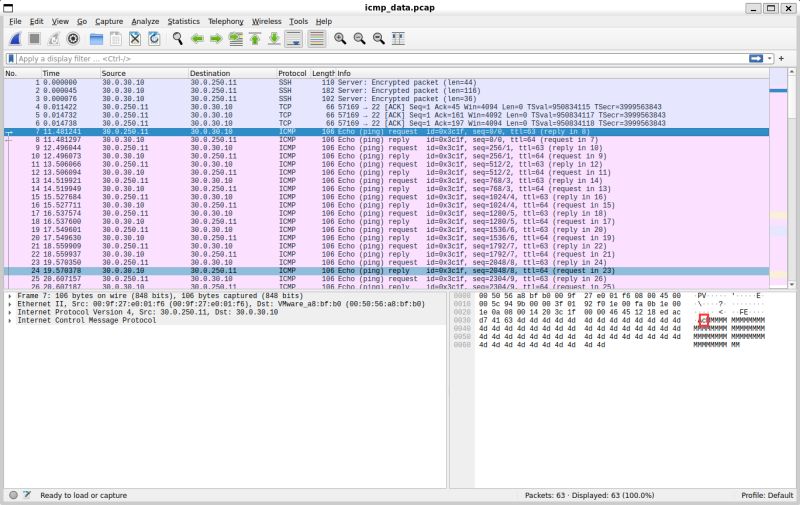
Task: Go to previous packet green left arrow
Action: (197, 39)
